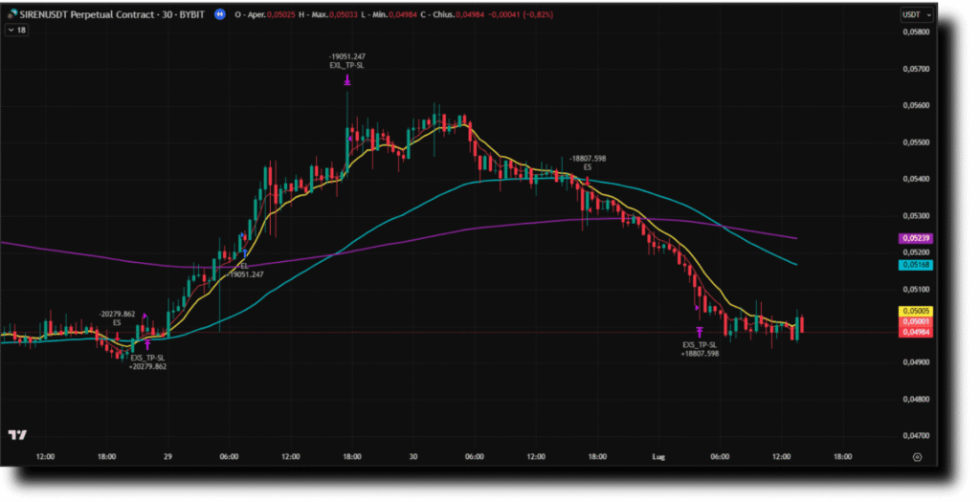The height and width of the screenshot is (502, 980).
Task: Click the purple 0,05239 price label
Action: click(916, 237)
